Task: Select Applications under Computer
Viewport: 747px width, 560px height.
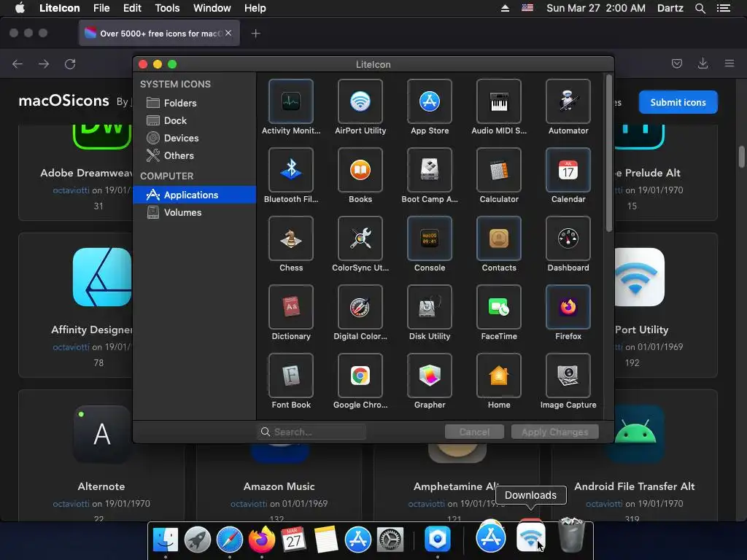Action: tap(194, 195)
